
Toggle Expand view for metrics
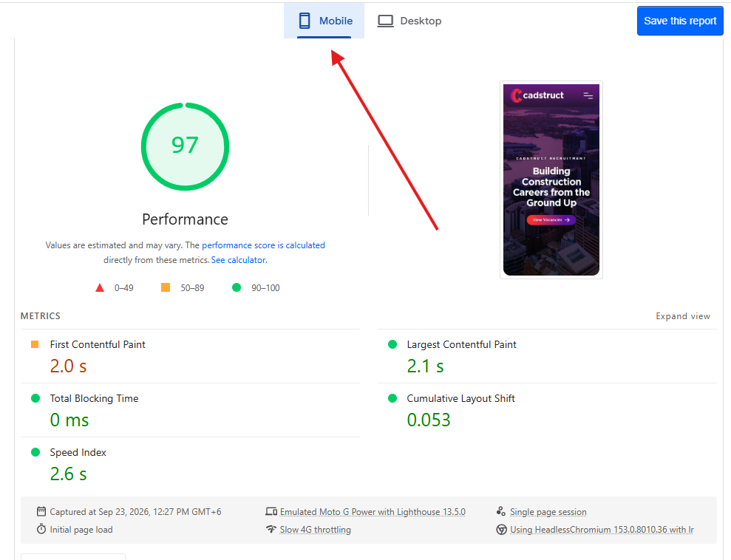682,316
